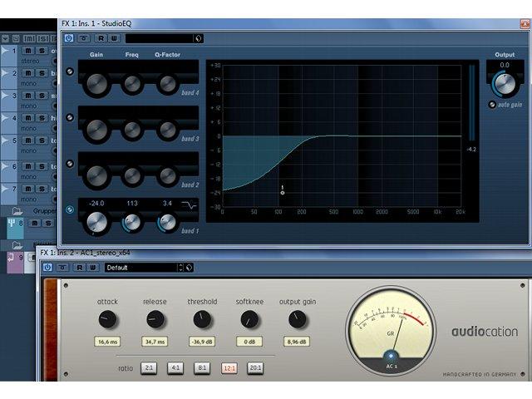Select threshold value -36,9 dB
The height and width of the screenshot is (399, 532).
(x=202, y=342)
